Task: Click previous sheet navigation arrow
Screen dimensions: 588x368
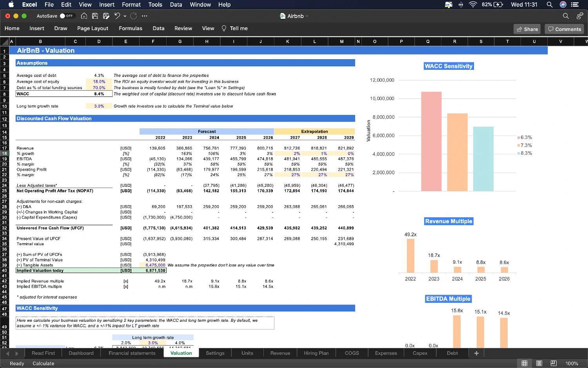Action: pyautogui.click(x=7, y=353)
